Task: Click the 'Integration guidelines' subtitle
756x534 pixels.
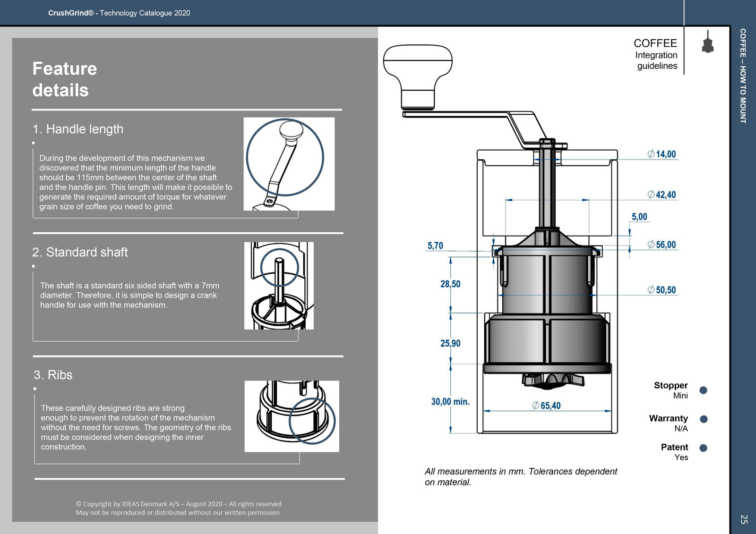Action: (656, 60)
